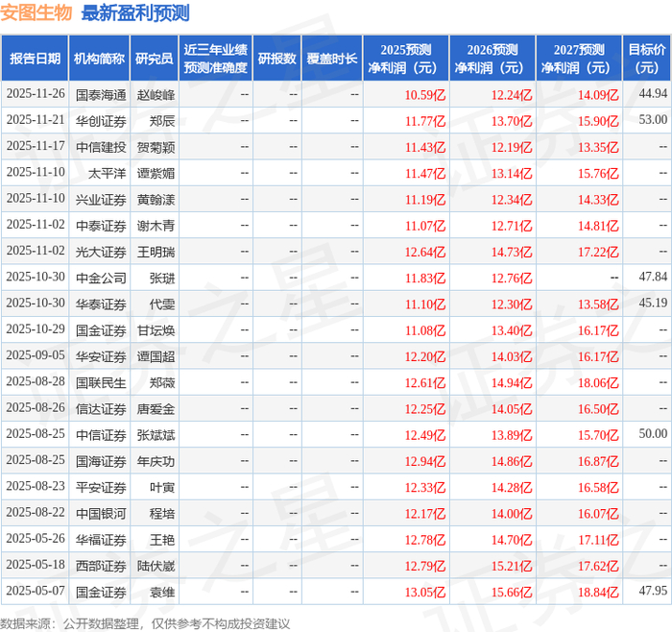This screenshot has width=672, height=632.
Task: Click institution 国联民生
Action: [x=101, y=382]
